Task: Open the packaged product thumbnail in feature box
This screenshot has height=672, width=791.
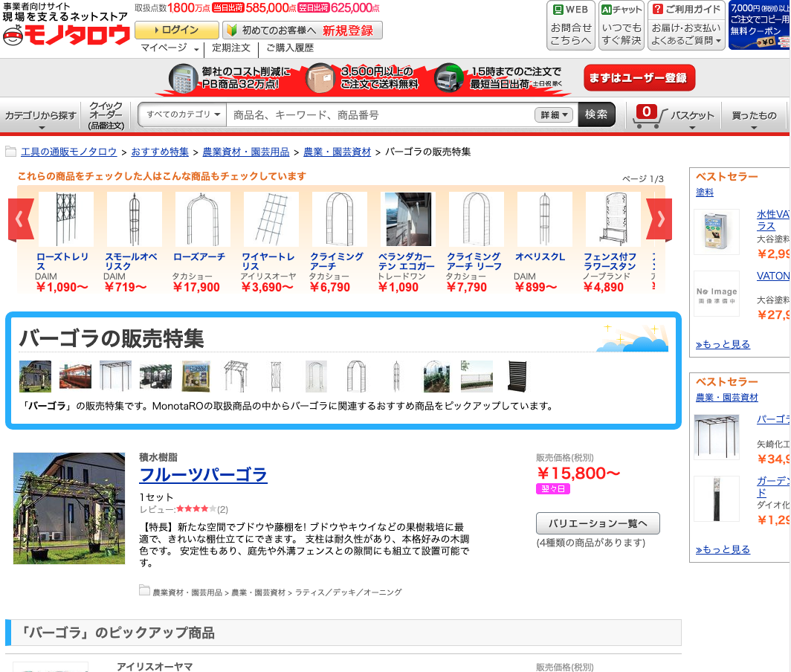Action: point(196,376)
